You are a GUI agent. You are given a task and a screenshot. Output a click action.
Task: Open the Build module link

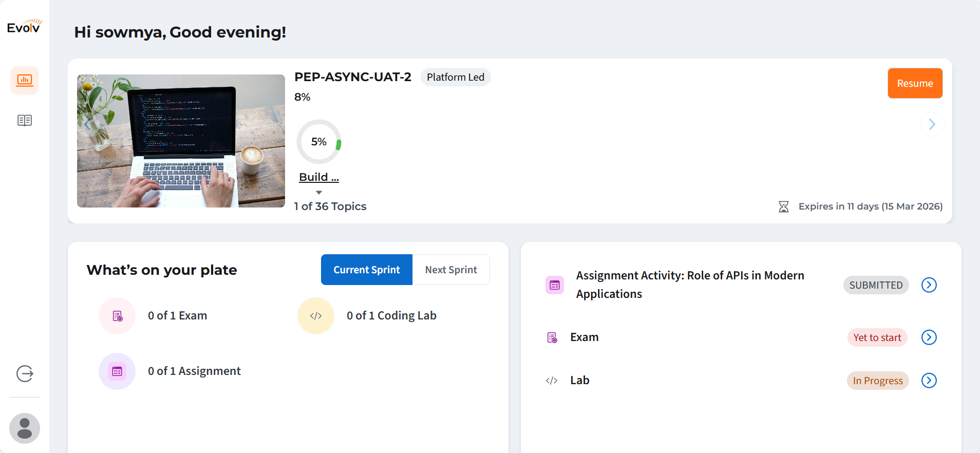pos(319,177)
